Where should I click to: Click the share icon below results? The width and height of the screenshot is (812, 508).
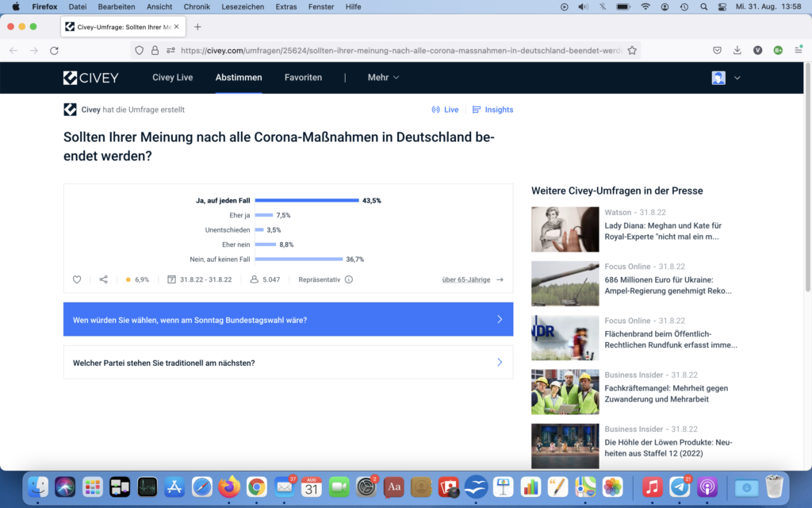click(x=104, y=279)
